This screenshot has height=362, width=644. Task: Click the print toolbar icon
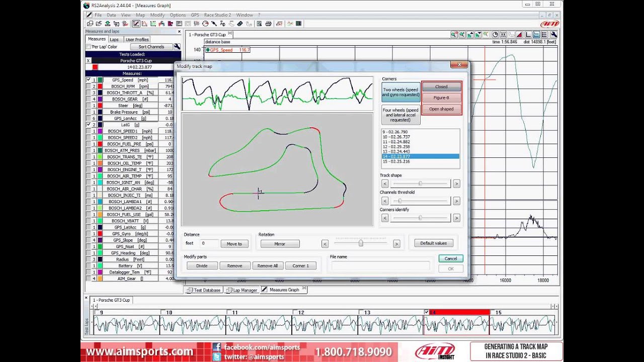click(x=269, y=23)
